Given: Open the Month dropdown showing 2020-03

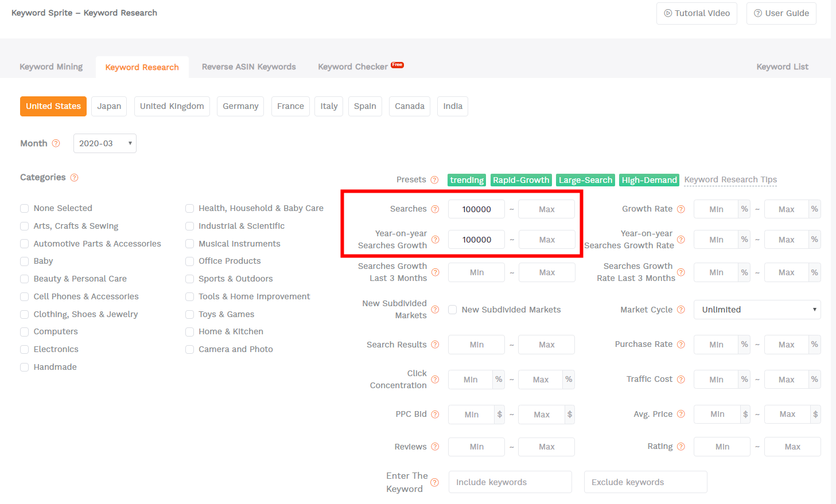Looking at the screenshot, I should (x=105, y=143).
